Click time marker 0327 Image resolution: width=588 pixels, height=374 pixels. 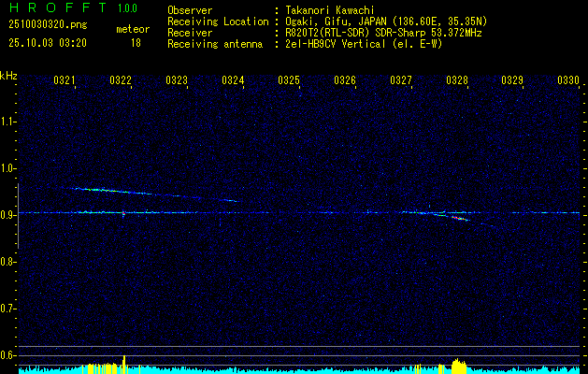[401, 80]
